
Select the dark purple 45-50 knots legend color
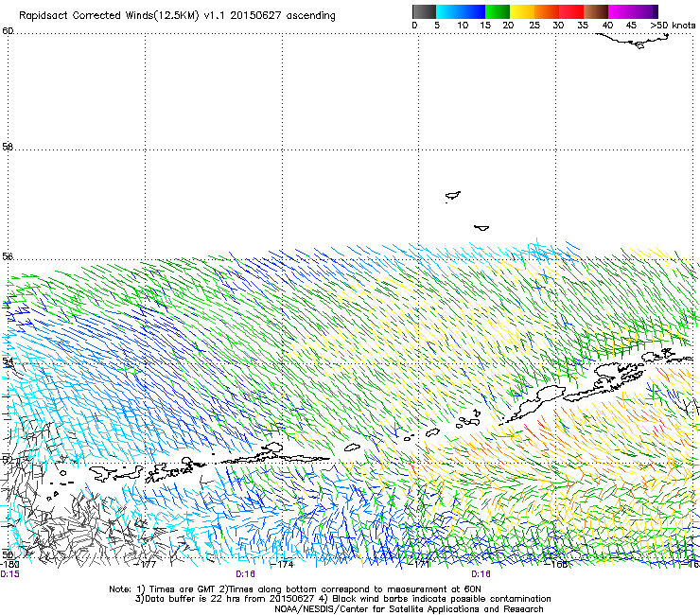click(645, 11)
